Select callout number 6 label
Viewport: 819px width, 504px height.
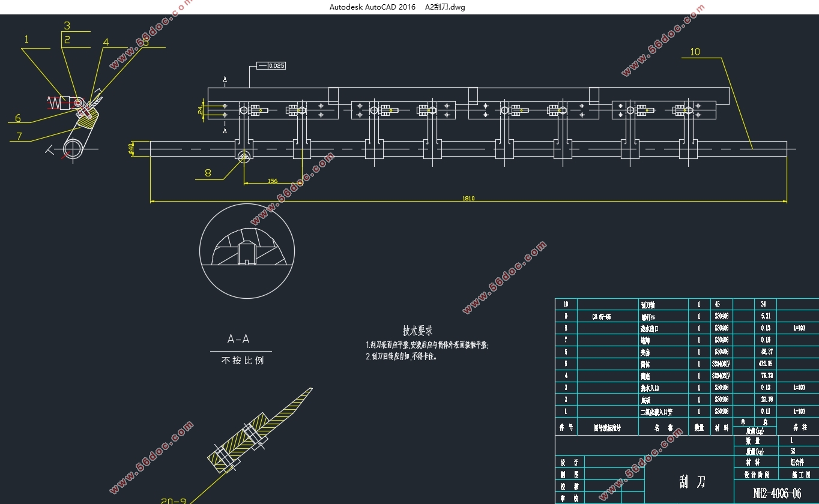(x=18, y=118)
